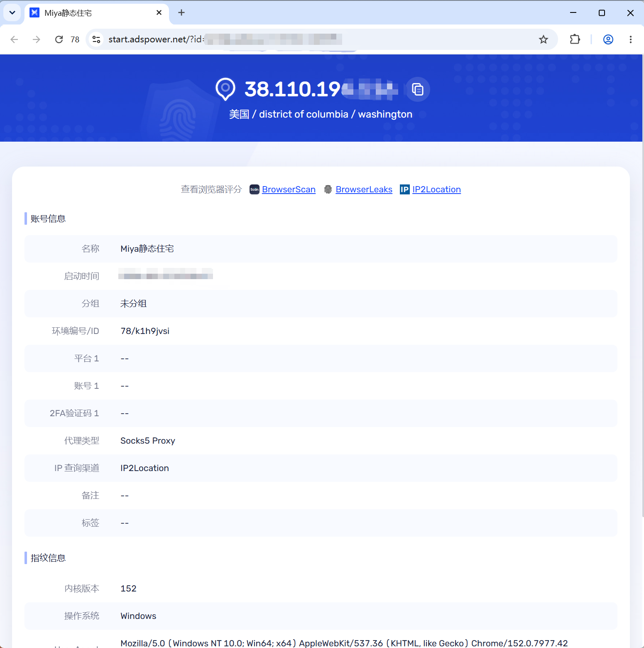Click the profile number 78 badge
Image resolution: width=644 pixels, height=648 pixels.
75,39
